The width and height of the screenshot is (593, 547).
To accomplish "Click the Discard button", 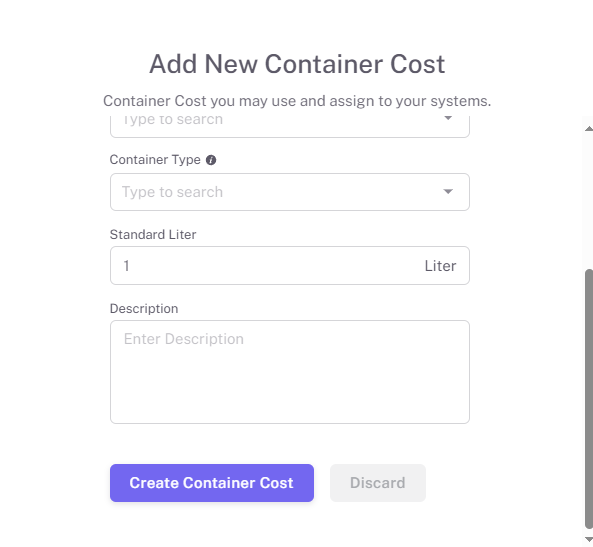I will pos(377,483).
